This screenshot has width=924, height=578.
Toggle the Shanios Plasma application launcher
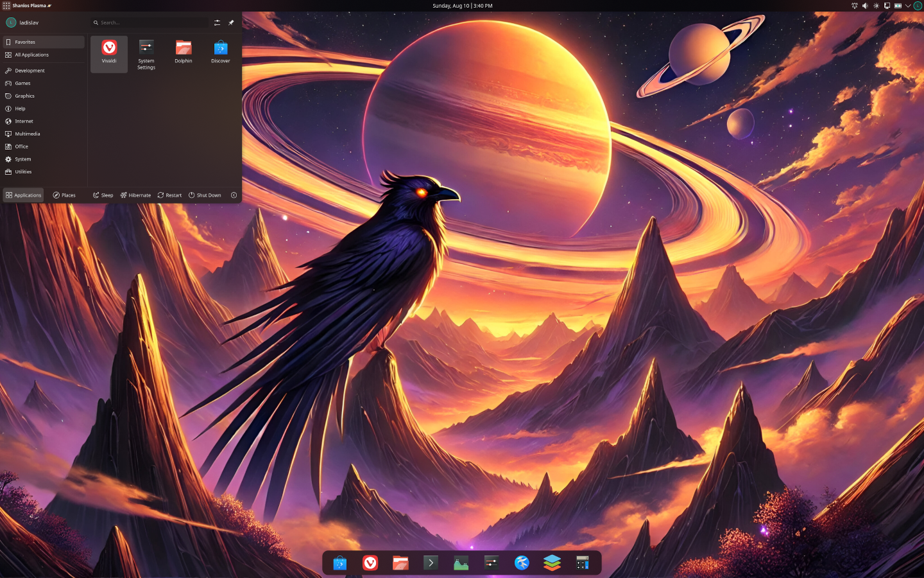[28, 6]
